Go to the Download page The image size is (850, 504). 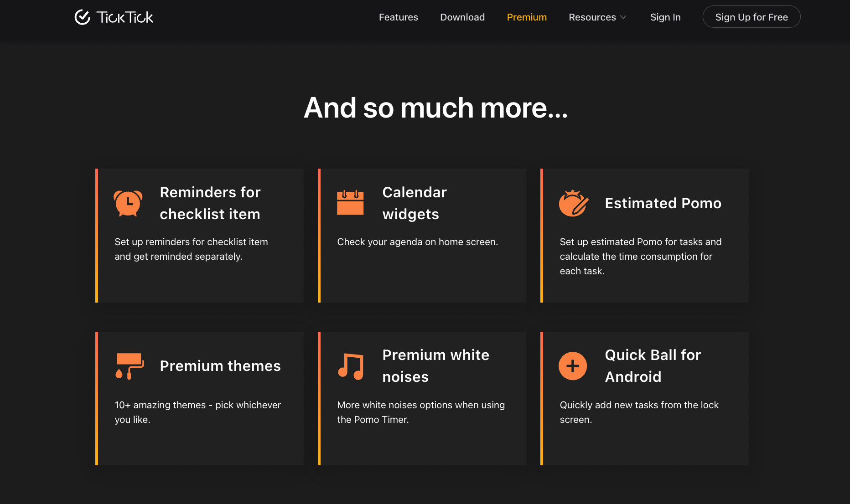462,17
